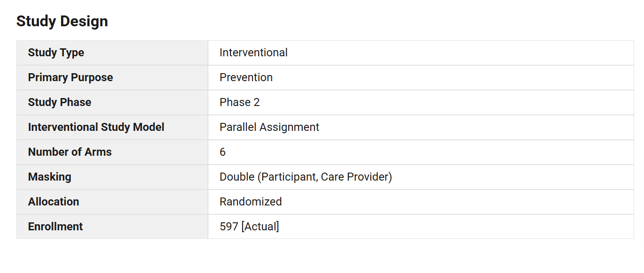
Task: Select the Study Phase row label
Action: (x=60, y=102)
